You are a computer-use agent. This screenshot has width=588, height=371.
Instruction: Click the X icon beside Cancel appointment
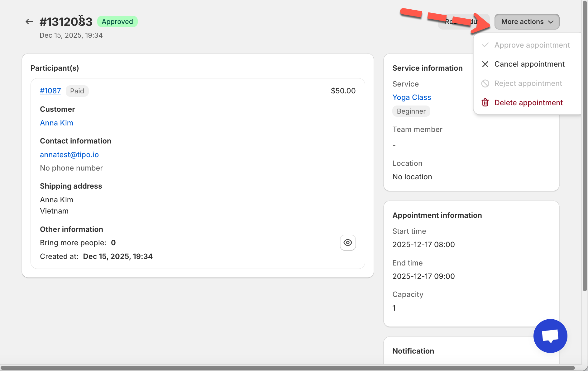(485, 64)
